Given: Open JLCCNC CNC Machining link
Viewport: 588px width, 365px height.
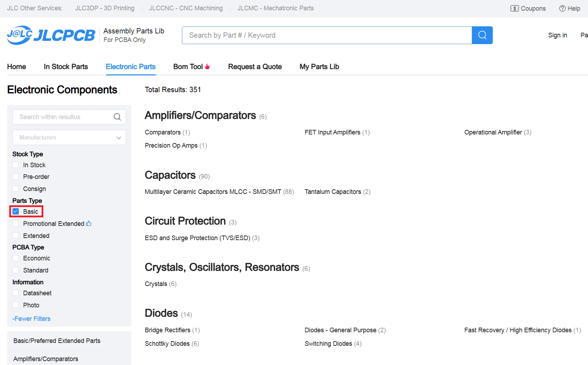Looking at the screenshot, I should point(186,8).
